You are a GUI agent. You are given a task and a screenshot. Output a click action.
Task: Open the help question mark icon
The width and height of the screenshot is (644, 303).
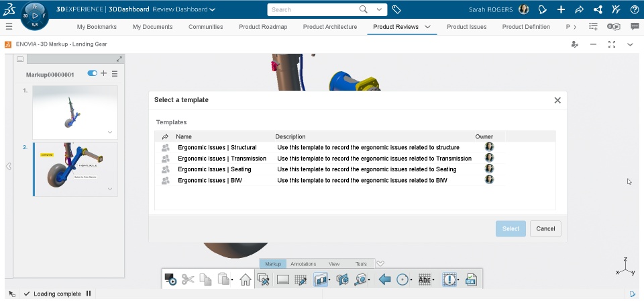634,9
